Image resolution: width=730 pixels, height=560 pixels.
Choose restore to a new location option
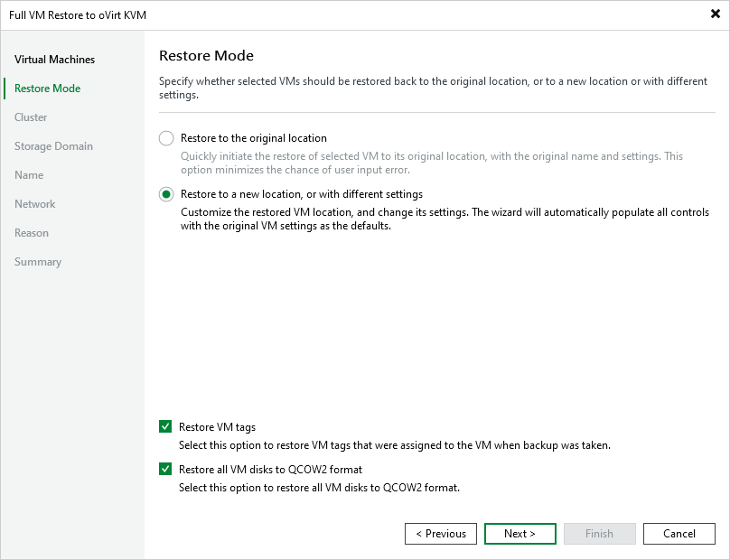point(164,194)
